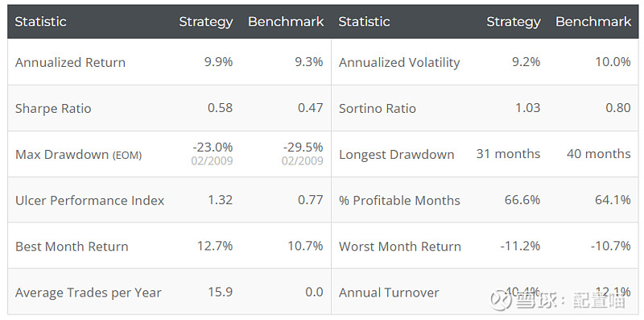Click the Xueqiu snowball watermark logo
The height and width of the screenshot is (320, 644).
pyautogui.click(x=501, y=298)
